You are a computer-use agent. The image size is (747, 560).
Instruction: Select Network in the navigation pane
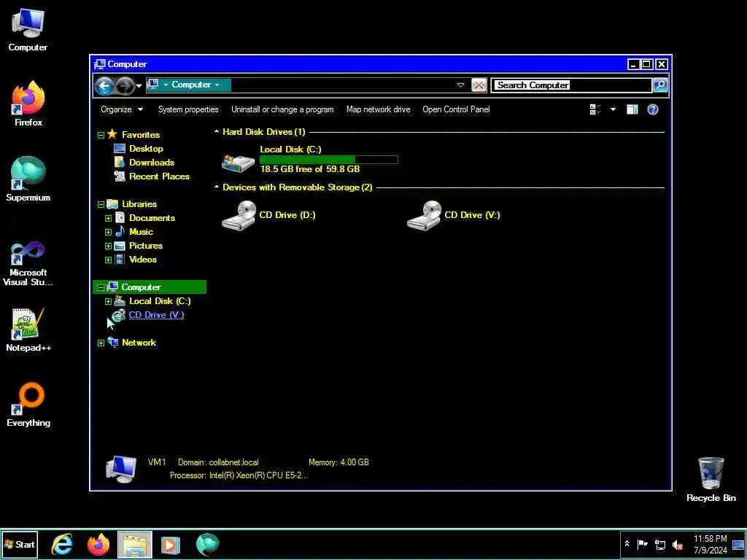[x=139, y=343]
